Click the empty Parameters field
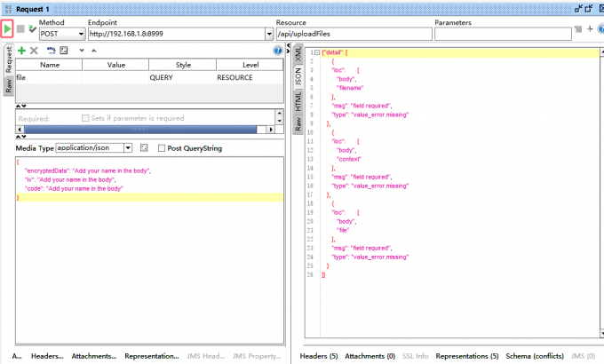This screenshot has width=604, height=364. click(x=503, y=34)
